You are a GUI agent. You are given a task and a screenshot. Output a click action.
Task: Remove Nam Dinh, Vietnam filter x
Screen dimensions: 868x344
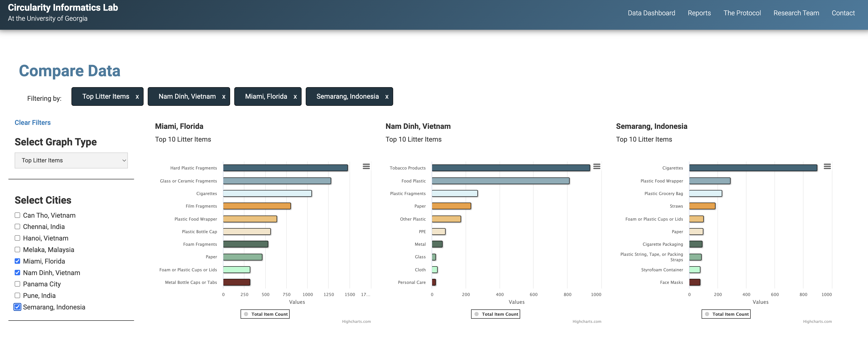pyautogui.click(x=224, y=97)
